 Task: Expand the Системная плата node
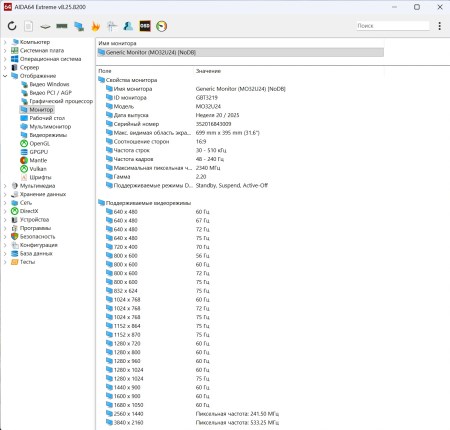pos(5,50)
